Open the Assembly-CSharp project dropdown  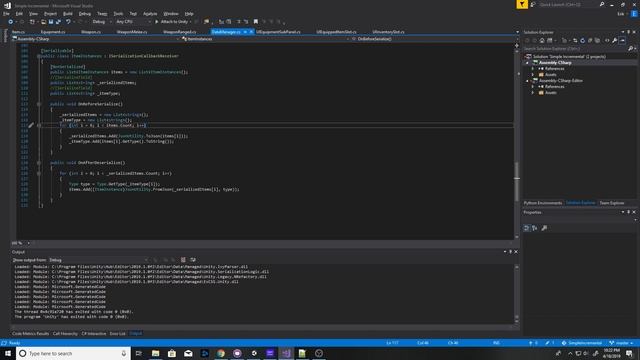(96, 39)
